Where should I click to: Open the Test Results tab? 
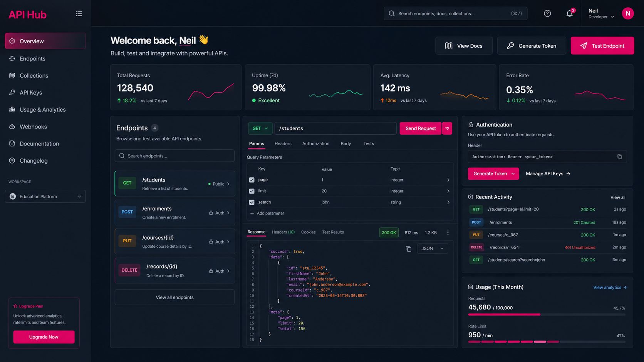coord(333,232)
